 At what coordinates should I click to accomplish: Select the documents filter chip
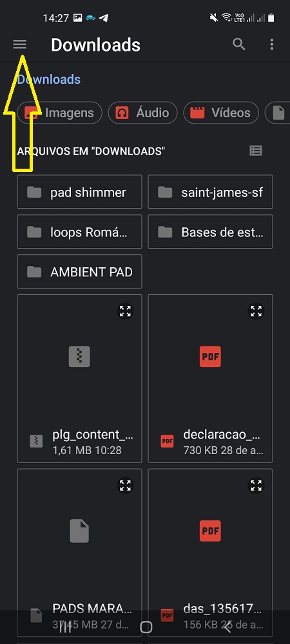[x=278, y=113]
